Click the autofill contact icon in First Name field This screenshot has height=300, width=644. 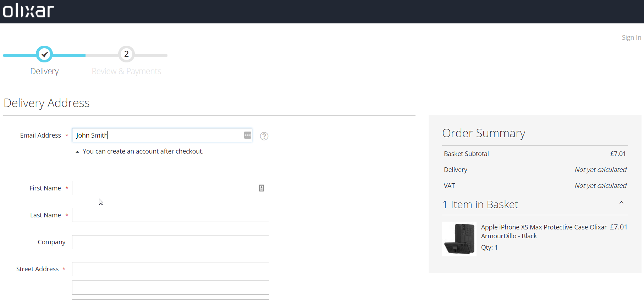[262, 188]
